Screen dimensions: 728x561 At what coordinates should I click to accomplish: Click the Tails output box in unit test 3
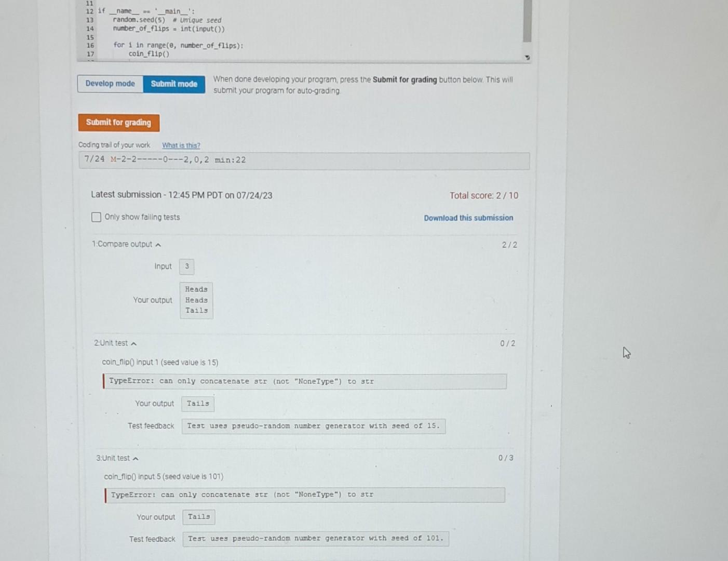pyautogui.click(x=198, y=516)
